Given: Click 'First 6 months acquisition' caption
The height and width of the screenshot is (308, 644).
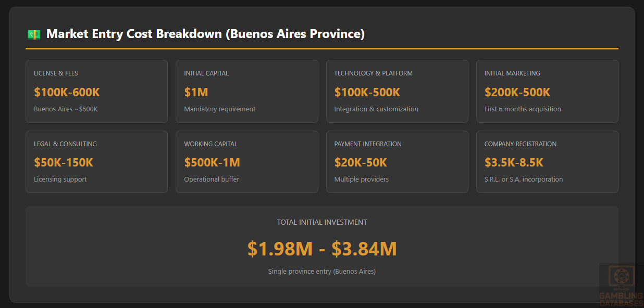Looking at the screenshot, I should coord(522,109).
